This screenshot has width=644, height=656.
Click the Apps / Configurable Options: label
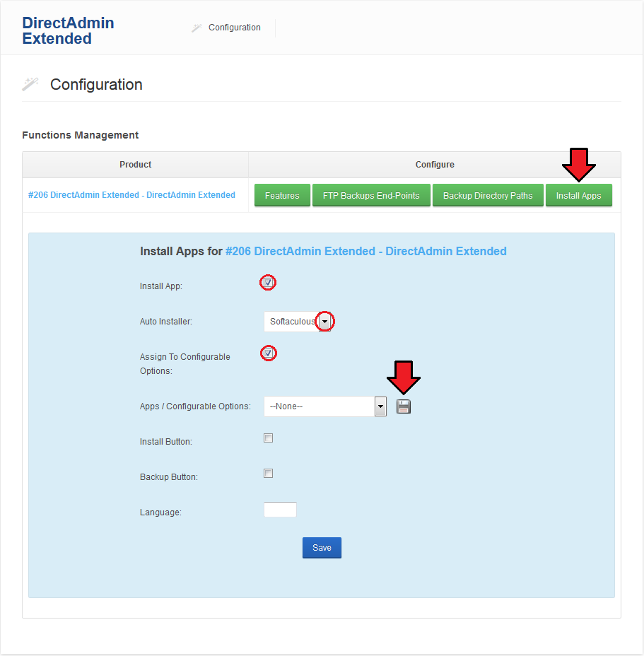[195, 406]
